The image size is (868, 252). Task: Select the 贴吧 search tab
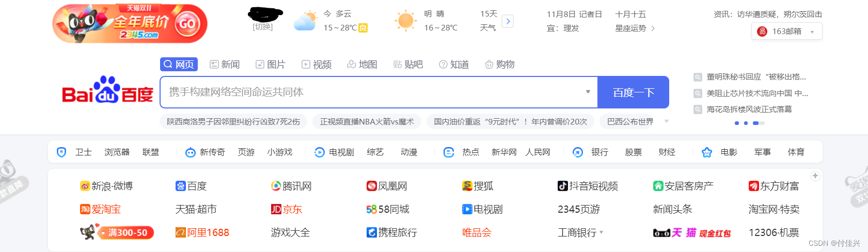pos(408,64)
